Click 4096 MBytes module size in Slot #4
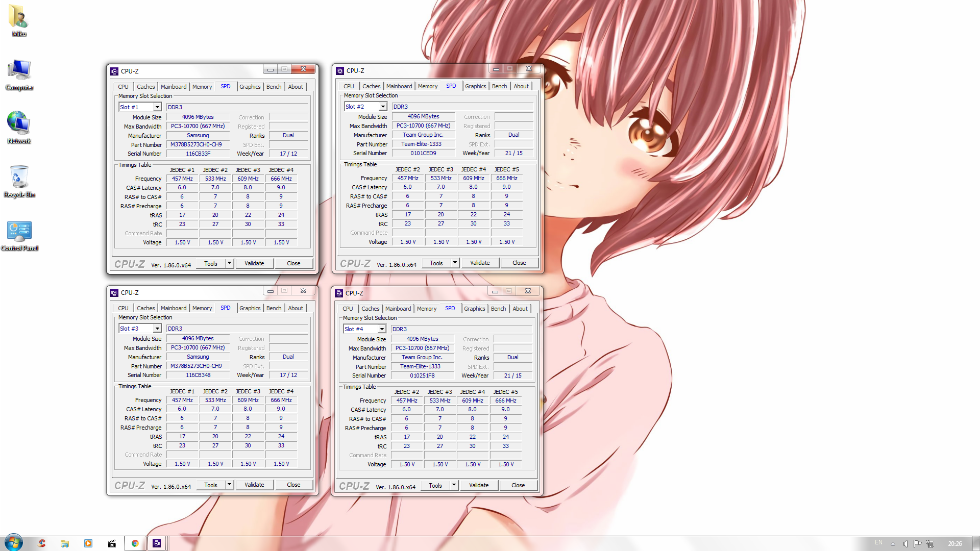Viewport: 980px width, 551px height. pos(422,339)
